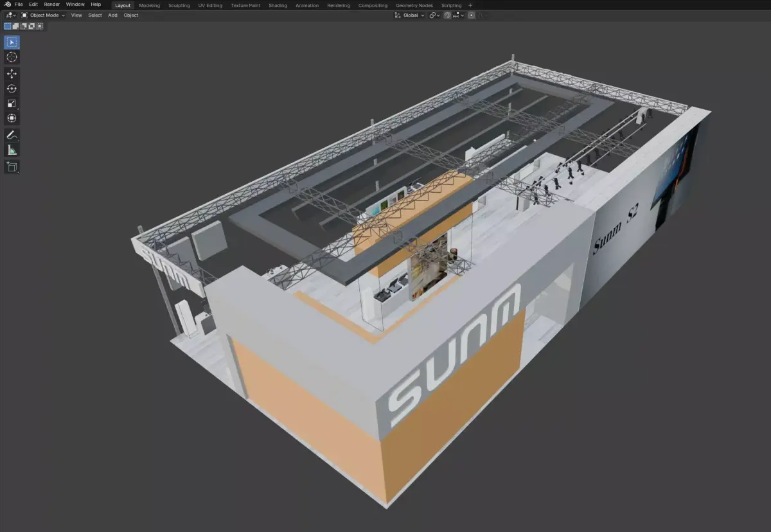The height and width of the screenshot is (532, 771).
Task: Switch to Compositing workspace tab
Action: pyautogui.click(x=373, y=5)
